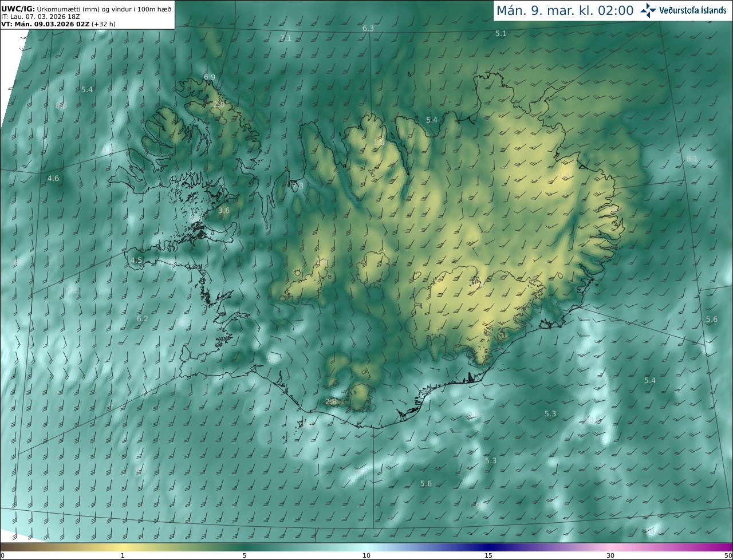Click the 1 tick label on the color scale
The height and width of the screenshot is (560, 733).
(123, 555)
